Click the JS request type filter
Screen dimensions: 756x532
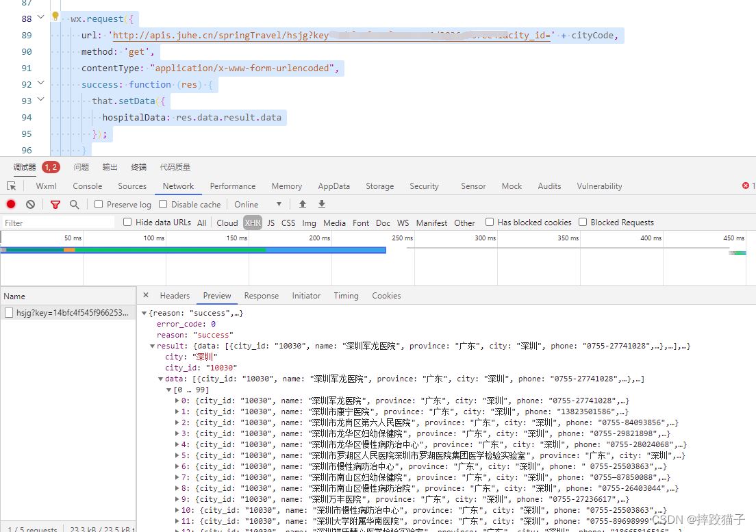pyautogui.click(x=271, y=223)
